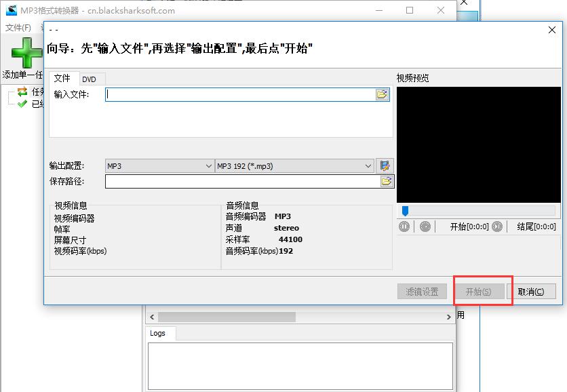Click the pause icon under the video preview
The width and height of the screenshot is (567, 392).
pos(404,226)
